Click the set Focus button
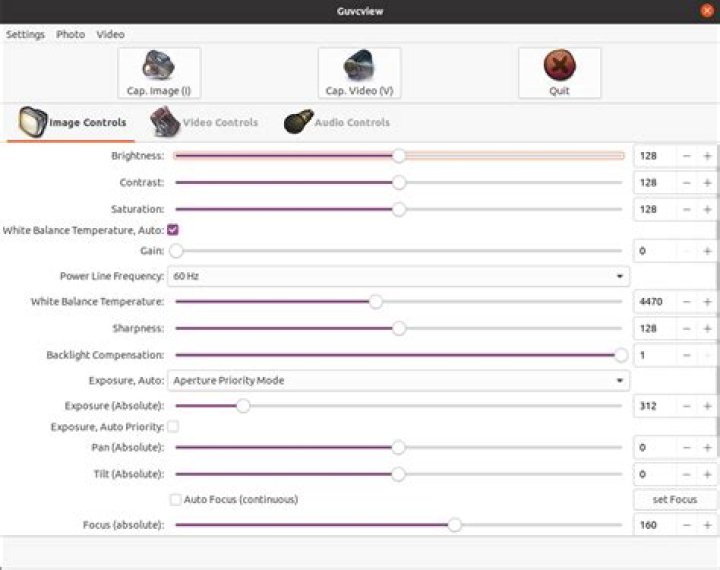720x570 pixels. [675, 499]
